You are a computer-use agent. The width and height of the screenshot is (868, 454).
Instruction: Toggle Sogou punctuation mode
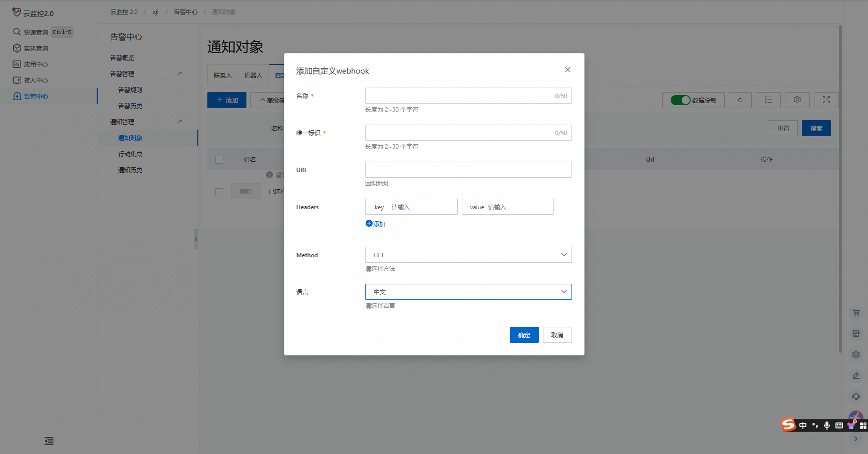pyautogui.click(x=815, y=425)
